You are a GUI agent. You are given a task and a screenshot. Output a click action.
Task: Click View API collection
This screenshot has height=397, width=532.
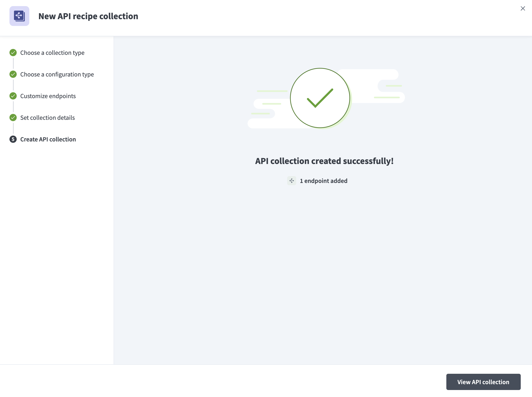pyautogui.click(x=483, y=382)
